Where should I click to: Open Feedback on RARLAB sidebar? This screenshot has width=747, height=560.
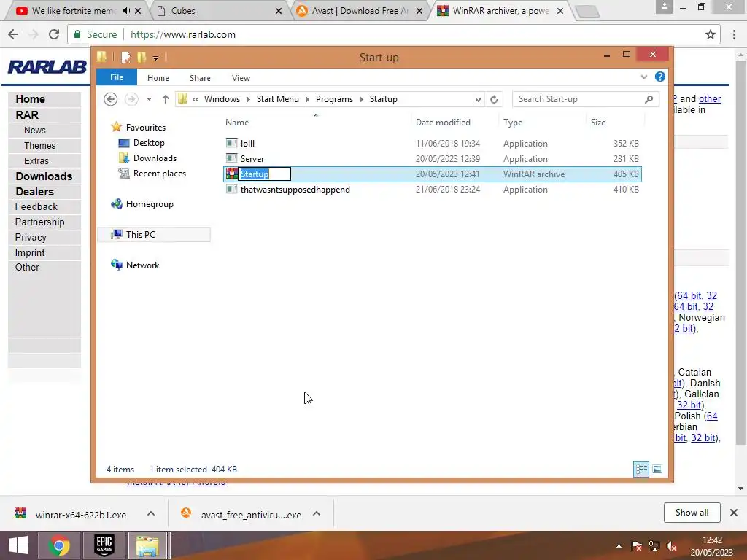tap(36, 206)
